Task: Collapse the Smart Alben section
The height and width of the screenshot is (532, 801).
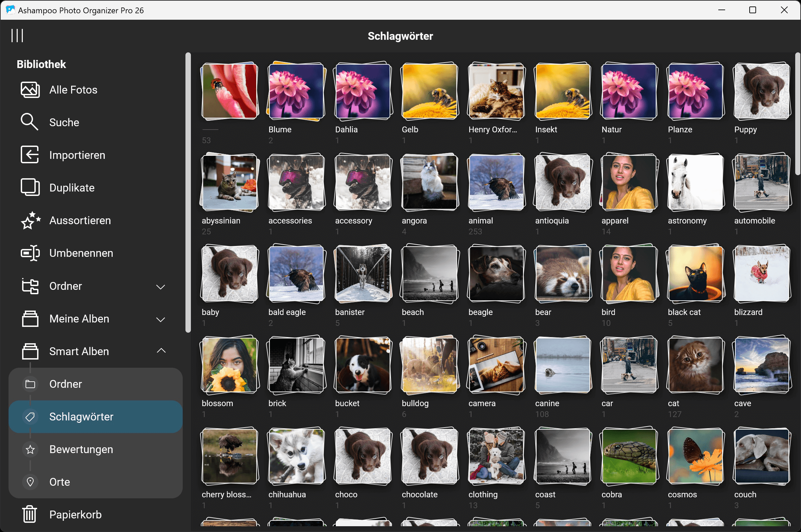Action: point(161,350)
